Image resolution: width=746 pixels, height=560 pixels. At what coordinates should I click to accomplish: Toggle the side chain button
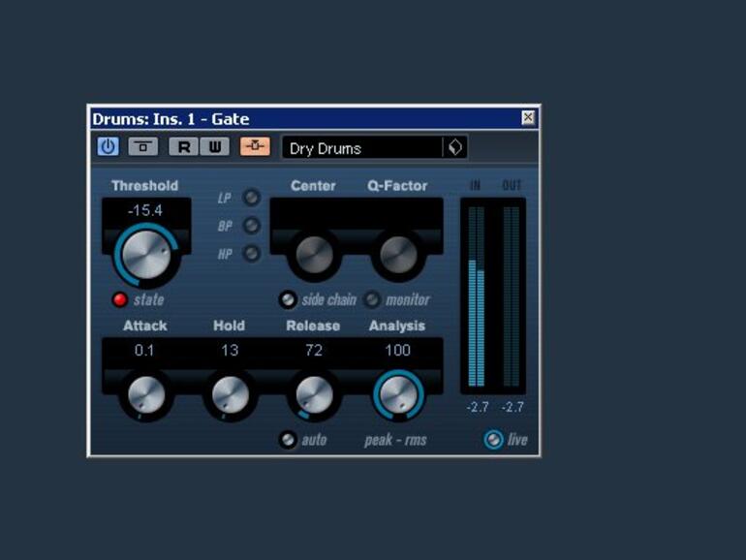click(288, 299)
